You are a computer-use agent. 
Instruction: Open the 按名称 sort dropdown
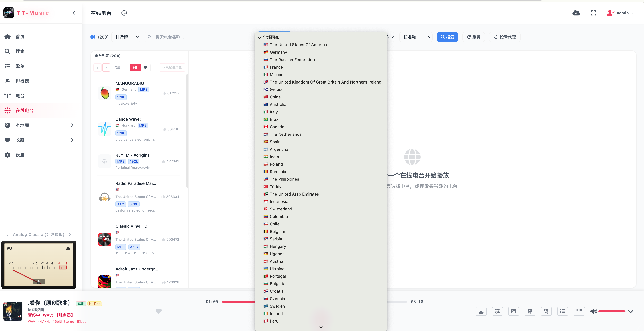point(416,37)
